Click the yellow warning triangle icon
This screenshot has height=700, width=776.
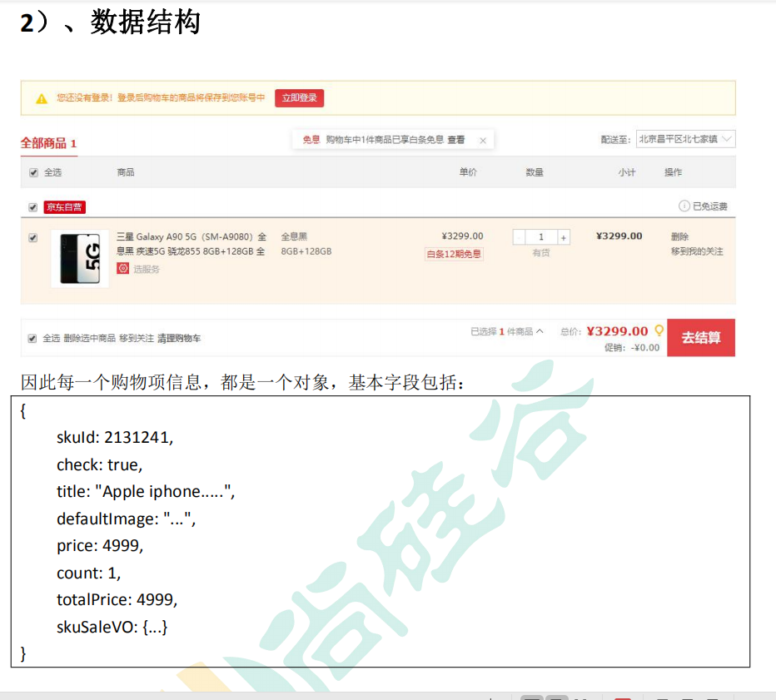pyautogui.click(x=42, y=99)
